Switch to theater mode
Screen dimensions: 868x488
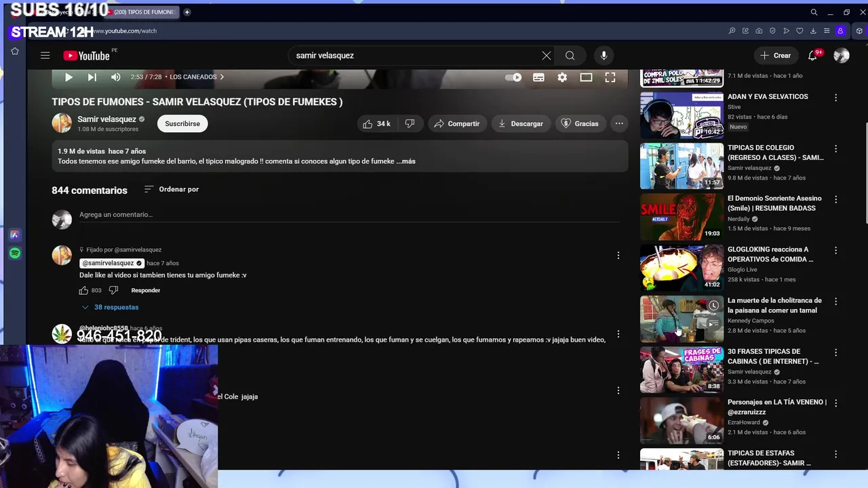(586, 77)
